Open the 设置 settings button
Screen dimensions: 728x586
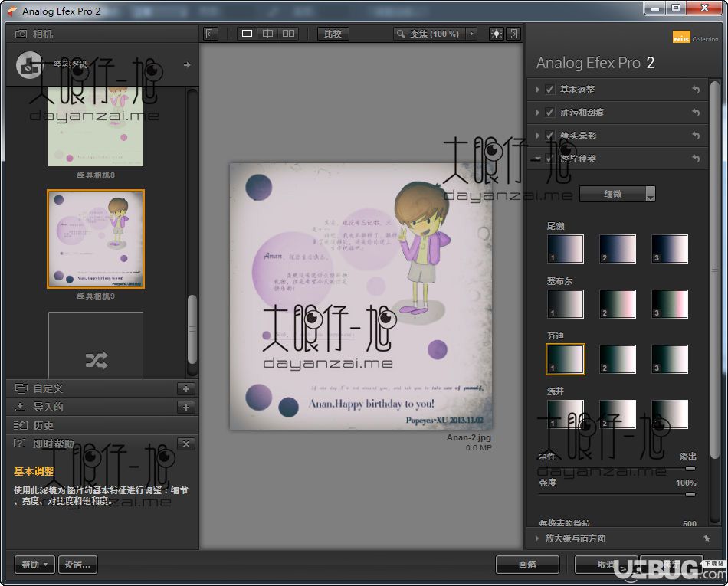77,565
